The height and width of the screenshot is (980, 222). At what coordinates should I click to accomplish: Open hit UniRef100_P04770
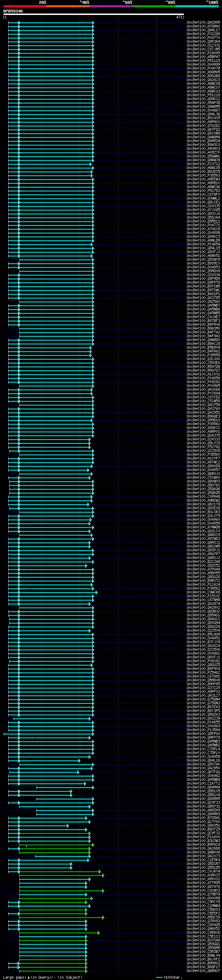(203, 38)
